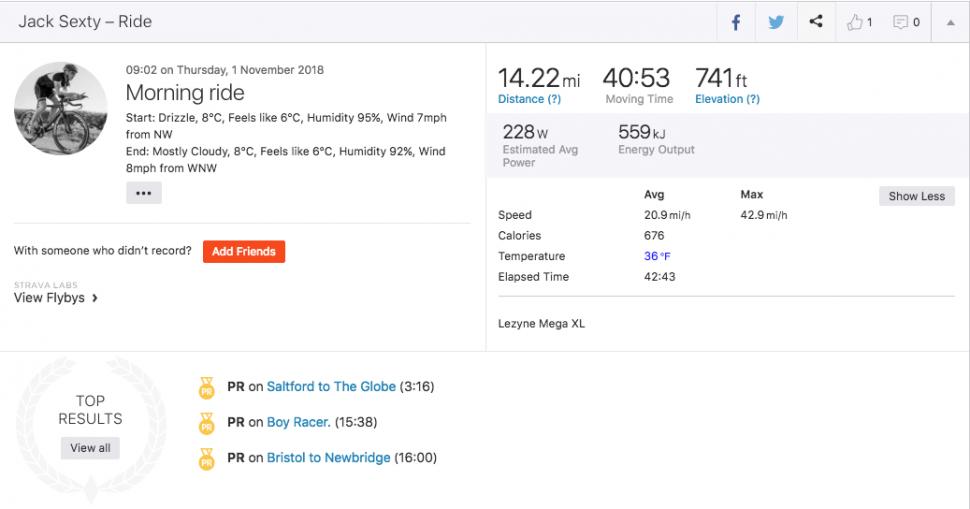The height and width of the screenshot is (509, 970).
Task: Click the chevron next to View Flybys
Action: [x=95, y=298]
